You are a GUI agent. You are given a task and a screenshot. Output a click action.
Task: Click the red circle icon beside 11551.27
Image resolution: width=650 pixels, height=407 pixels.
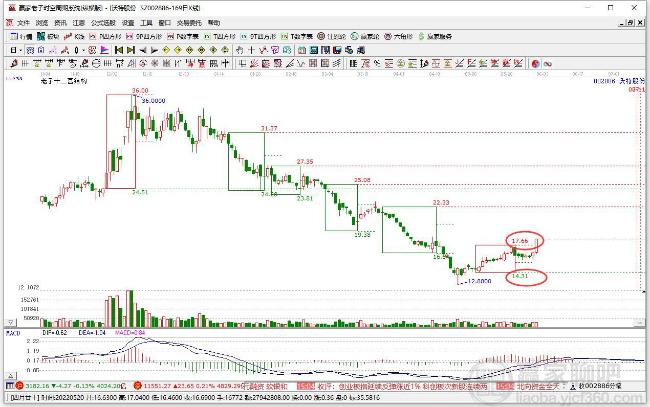(x=138, y=386)
